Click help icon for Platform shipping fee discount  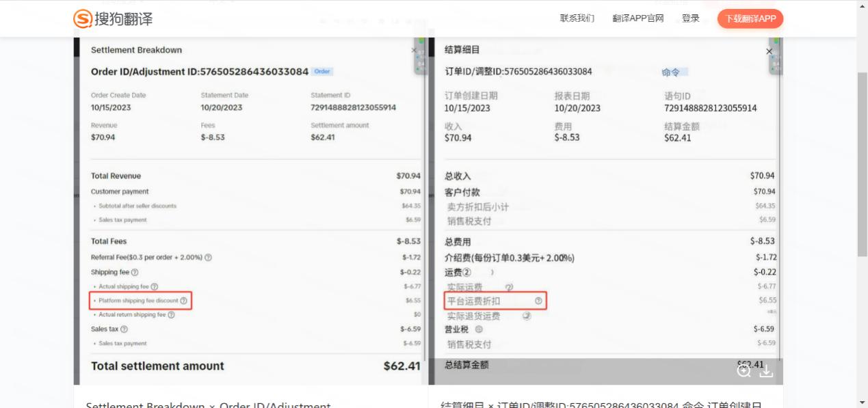183,301
